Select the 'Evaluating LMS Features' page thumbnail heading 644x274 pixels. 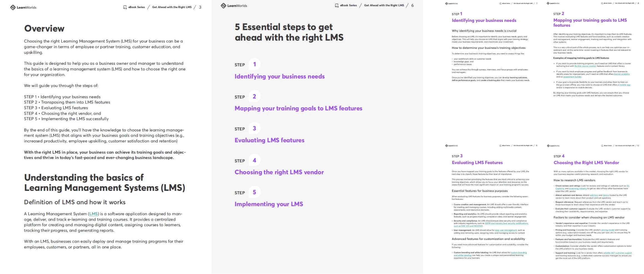(477, 163)
